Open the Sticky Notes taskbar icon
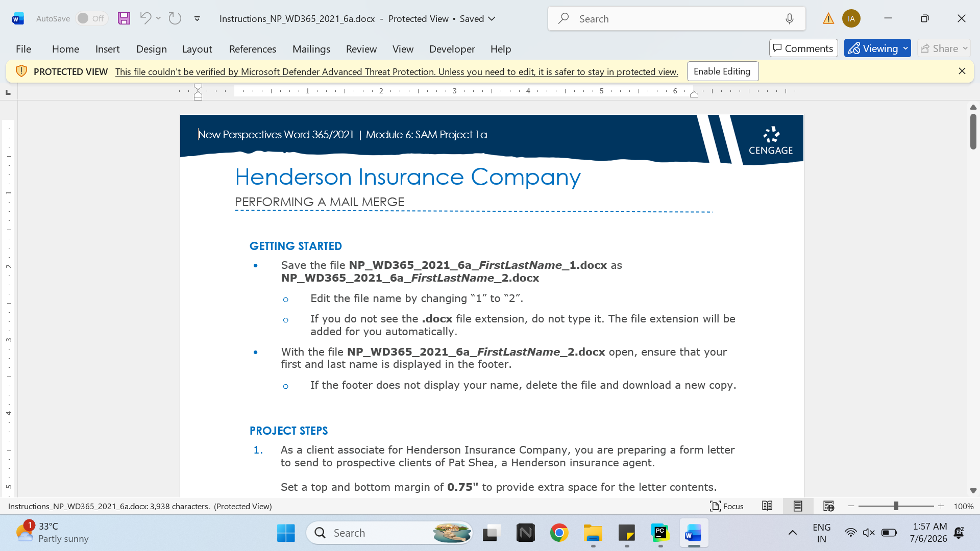Viewport: 980px width, 551px height. (626, 533)
